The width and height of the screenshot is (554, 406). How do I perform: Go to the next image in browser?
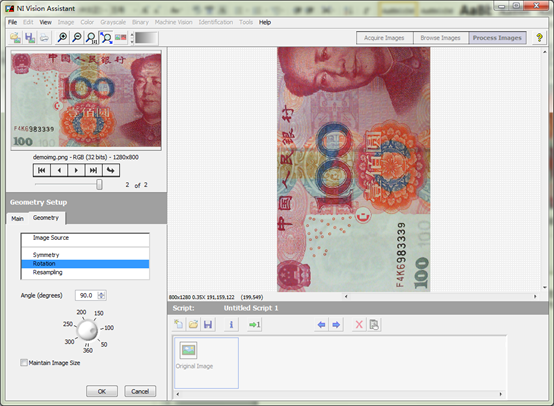[76, 170]
